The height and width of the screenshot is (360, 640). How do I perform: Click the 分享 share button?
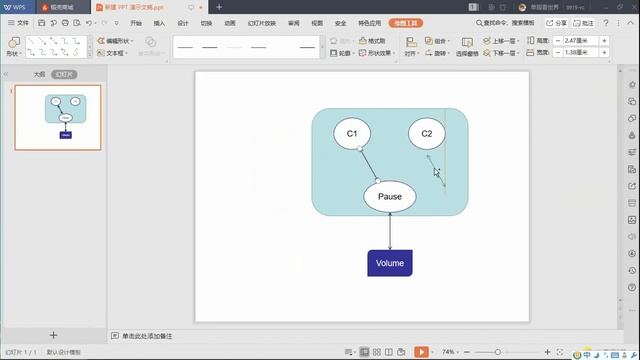click(556, 23)
